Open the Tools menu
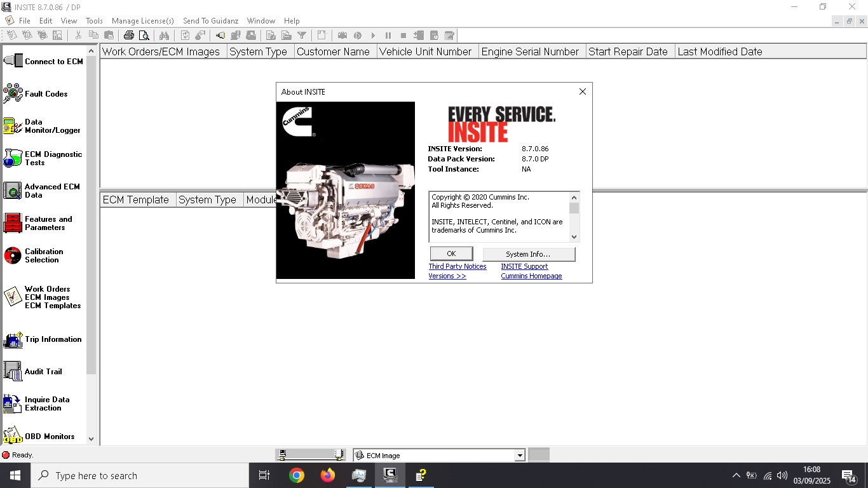This screenshot has height=488, width=868. click(x=94, y=21)
